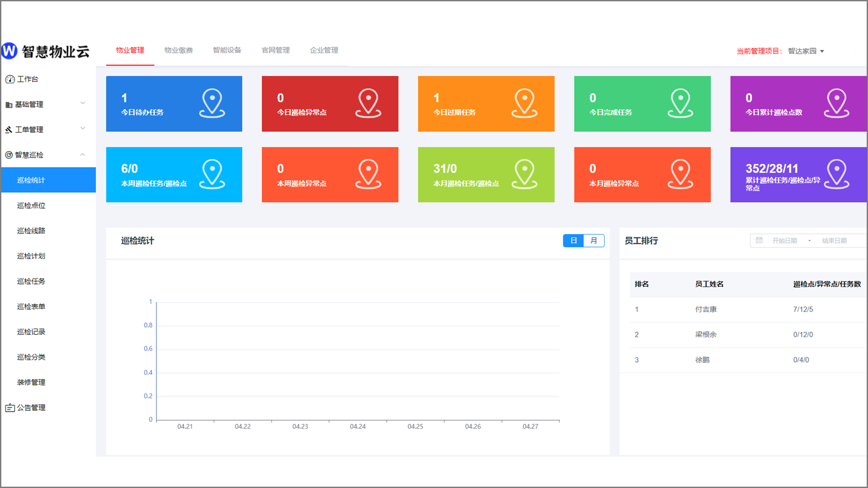Click the 公告管理 announcement icon
The width and height of the screenshot is (868, 488).
(x=10, y=408)
